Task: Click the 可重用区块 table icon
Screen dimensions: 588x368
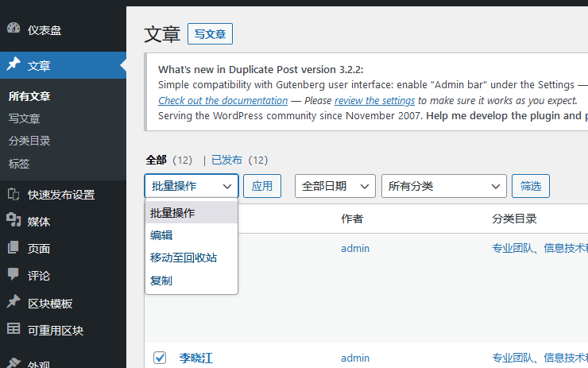Action: (14, 329)
